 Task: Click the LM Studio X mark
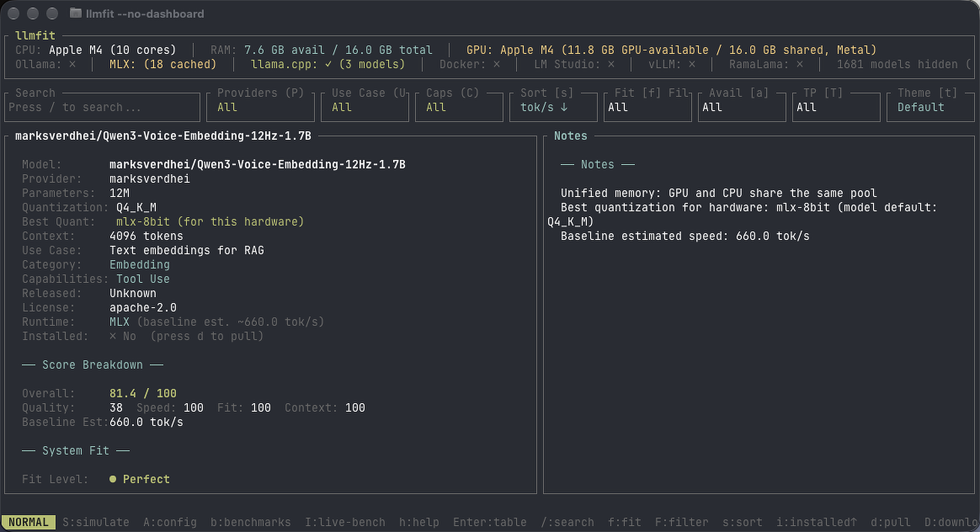[x=611, y=64]
